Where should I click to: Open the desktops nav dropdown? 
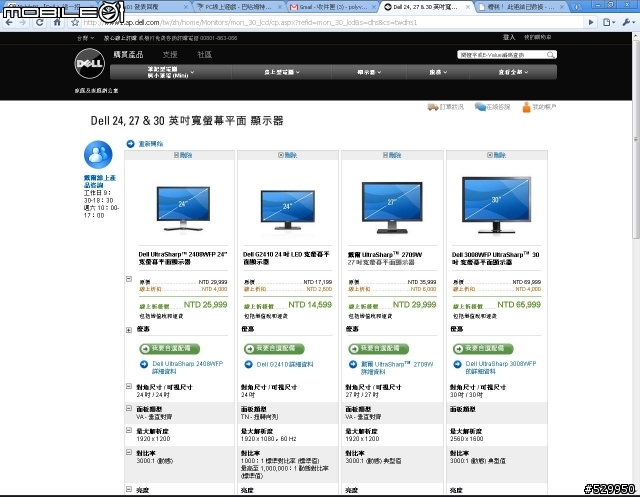coord(282,72)
